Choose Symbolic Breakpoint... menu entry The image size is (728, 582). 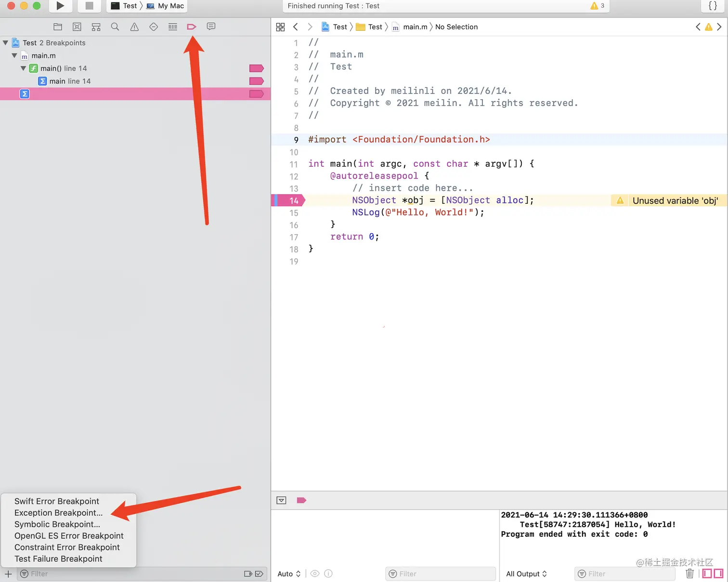coord(57,524)
